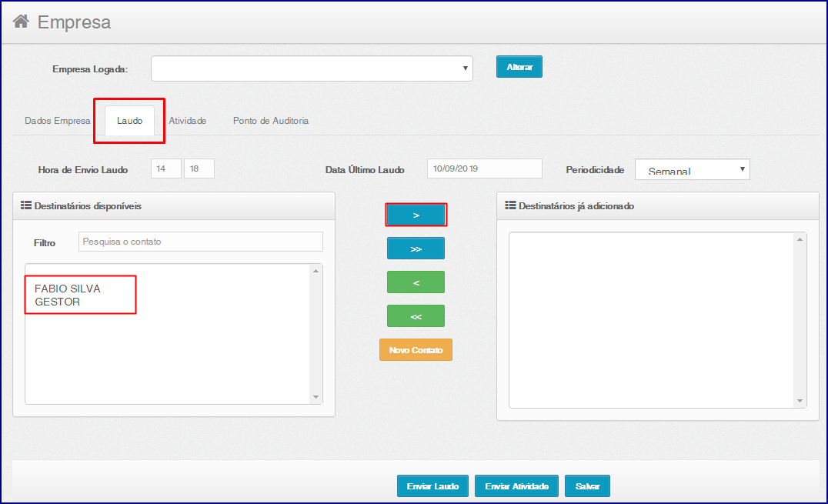The height and width of the screenshot is (504, 828).
Task: Click scroll up arrow in added recipients list
Action: point(800,240)
